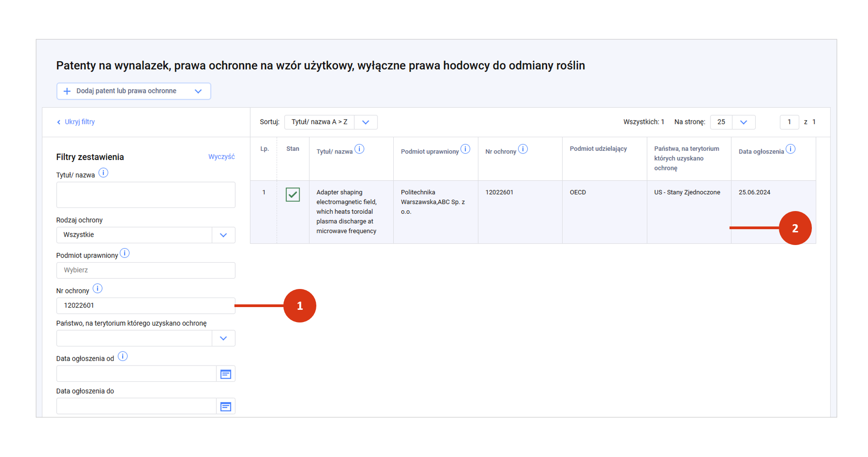
Task: Toggle the Stan checkbox in row 1
Action: tap(293, 194)
